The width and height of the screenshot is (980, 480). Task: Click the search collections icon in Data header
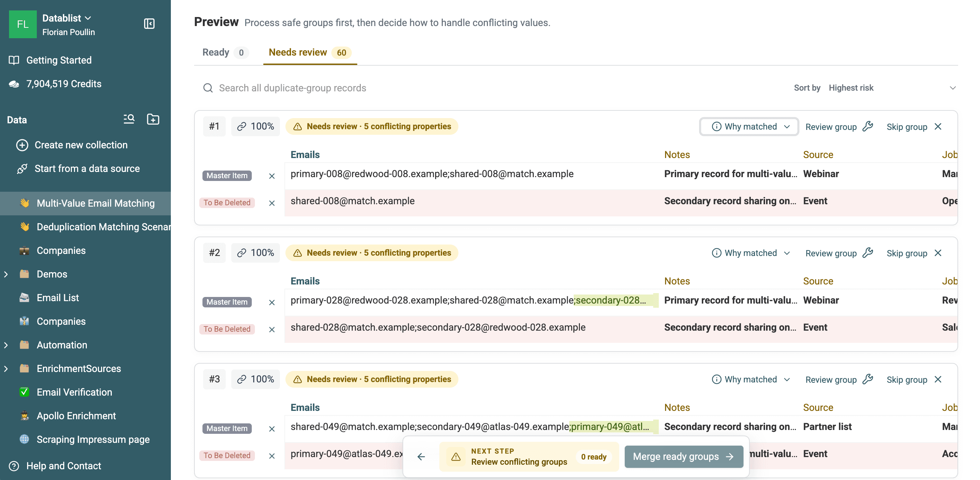click(129, 119)
